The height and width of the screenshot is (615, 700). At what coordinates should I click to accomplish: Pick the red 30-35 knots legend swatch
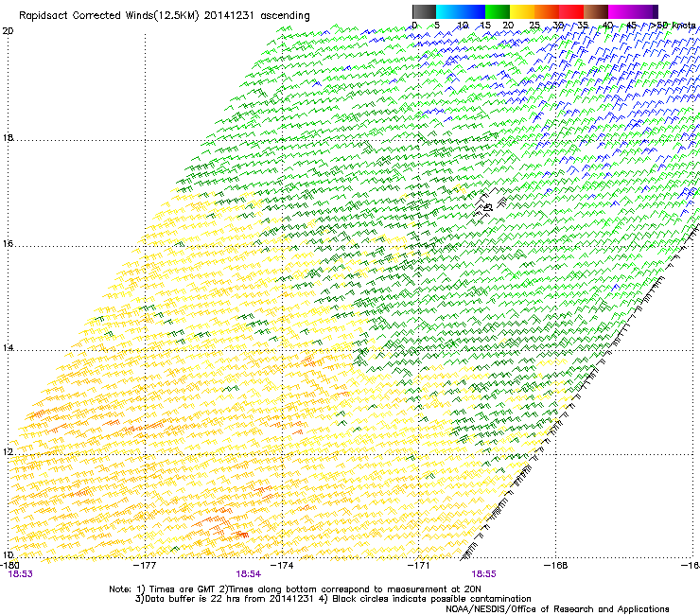[x=571, y=11]
